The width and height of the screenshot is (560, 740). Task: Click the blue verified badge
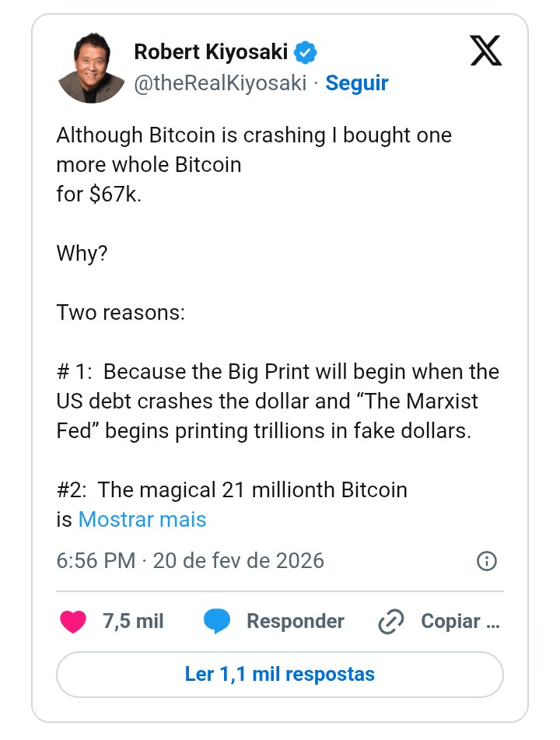305,53
